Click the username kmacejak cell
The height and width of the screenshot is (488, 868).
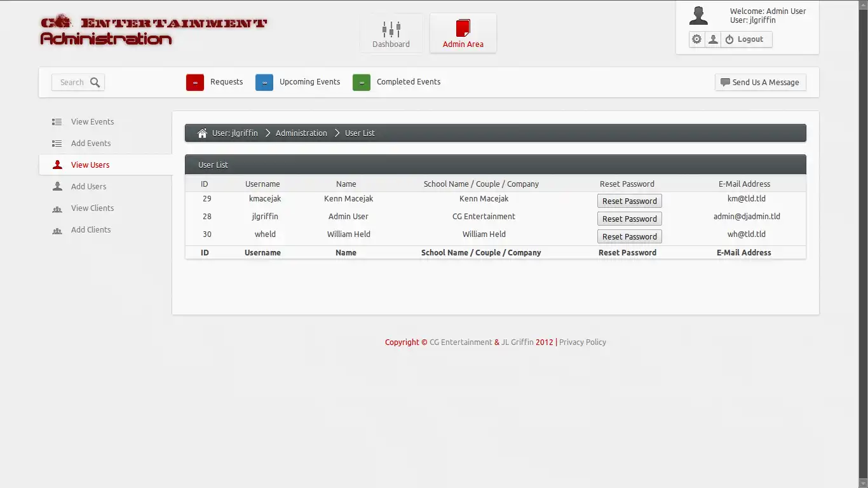pos(265,199)
